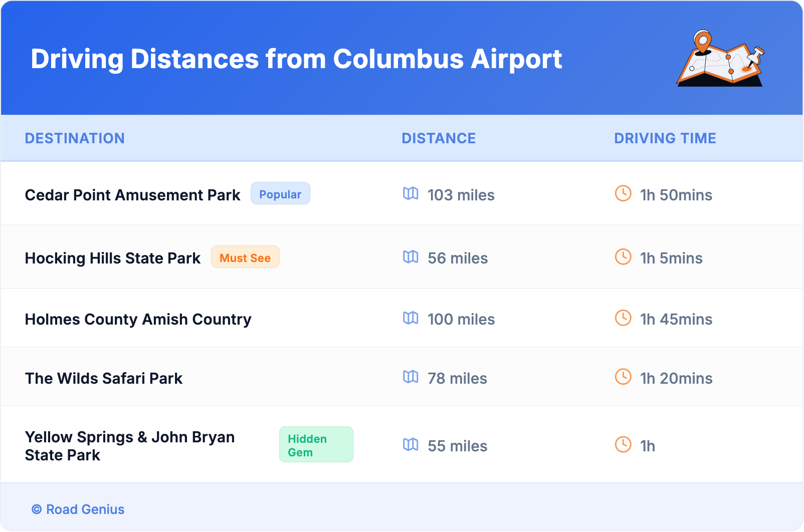This screenshot has width=804, height=532.
Task: Click the Distance column header
Action: [439, 138]
